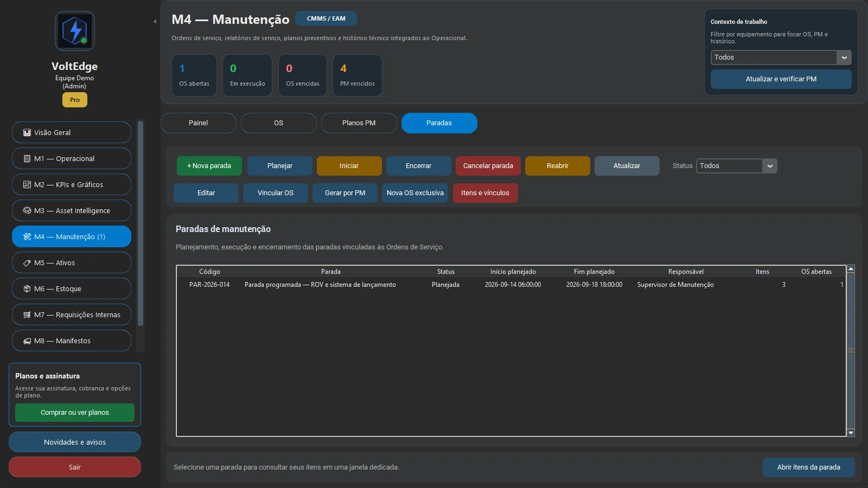This screenshot has height=488, width=868.
Task: Click the table scrollbar up arrow
Action: coord(851,269)
